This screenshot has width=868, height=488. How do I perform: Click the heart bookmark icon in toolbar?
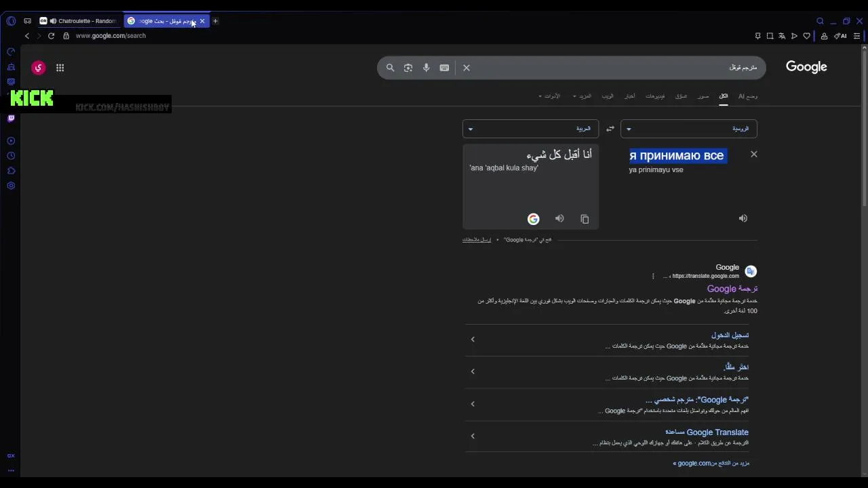(806, 36)
